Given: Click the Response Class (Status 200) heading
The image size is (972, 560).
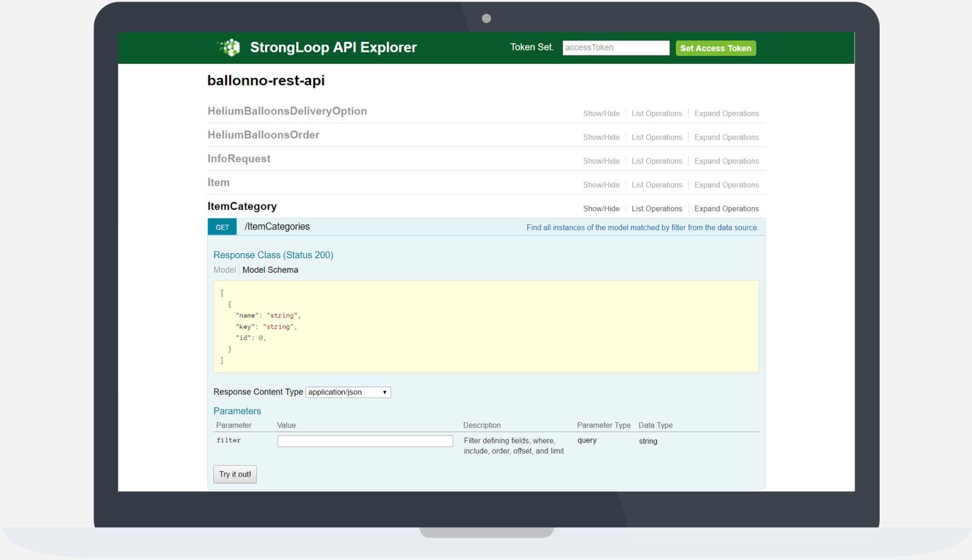Looking at the screenshot, I should coord(273,255).
